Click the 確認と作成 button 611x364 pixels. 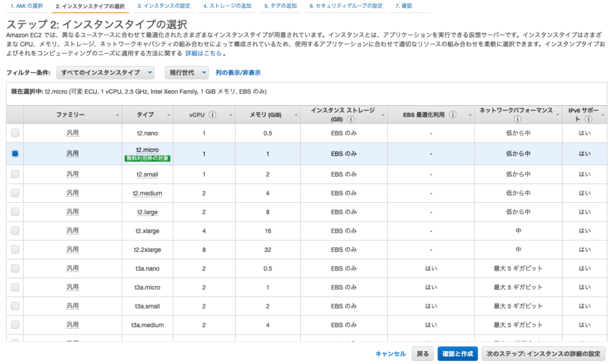click(457, 354)
